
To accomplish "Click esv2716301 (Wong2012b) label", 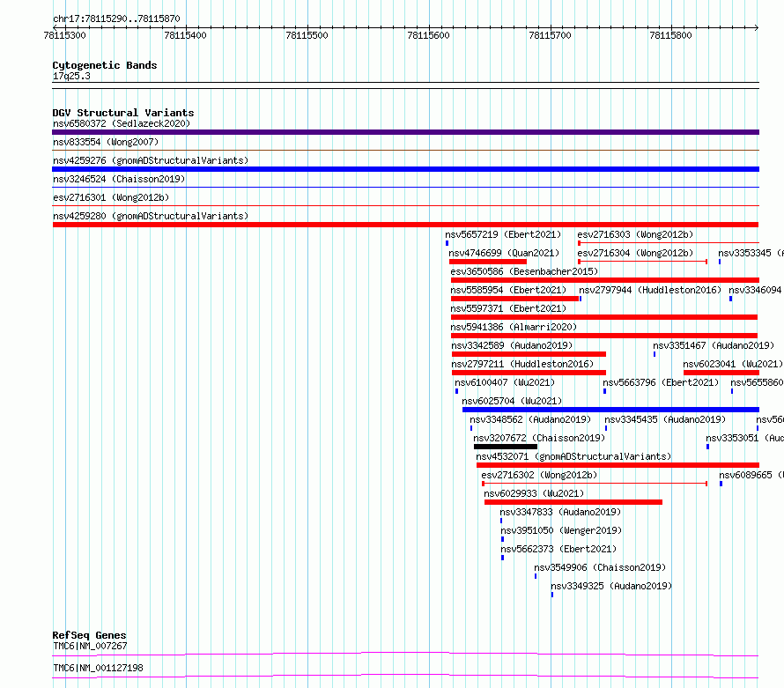I will point(111,197).
